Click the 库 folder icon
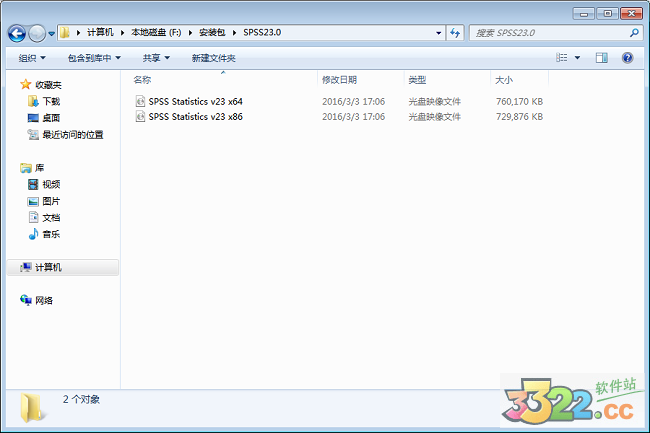Viewport: 650px width, 433px height. tap(26, 168)
